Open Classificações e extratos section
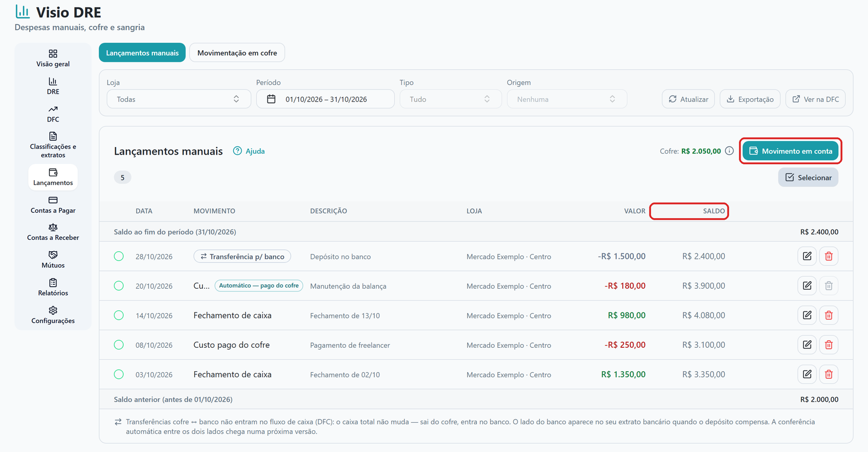 pos(53,145)
